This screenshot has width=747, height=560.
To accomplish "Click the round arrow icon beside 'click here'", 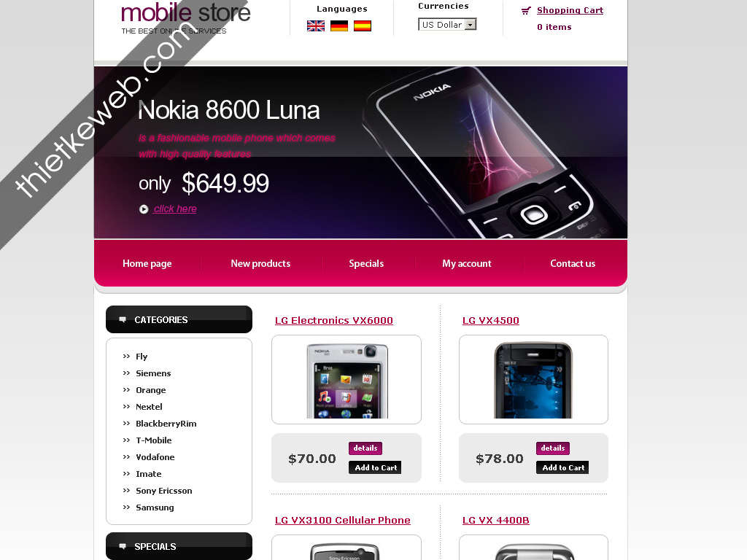I will pyautogui.click(x=144, y=209).
